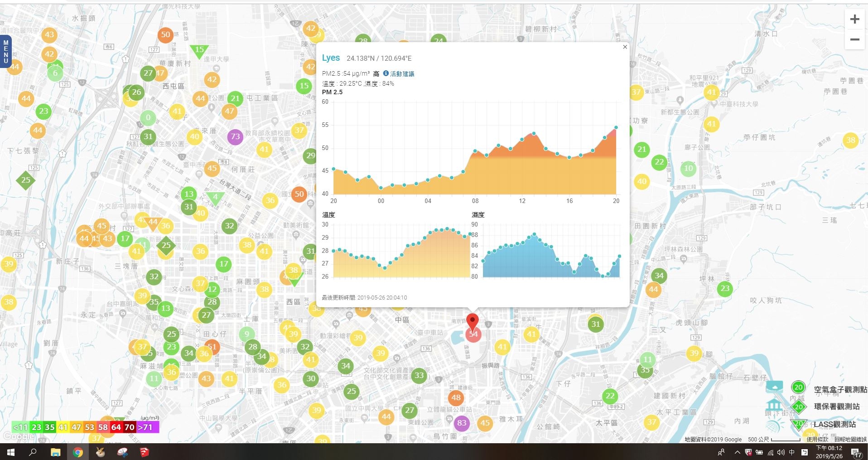Click the light green marker showing 10
Image resolution: width=868 pixels, height=460 pixels.
(x=688, y=168)
